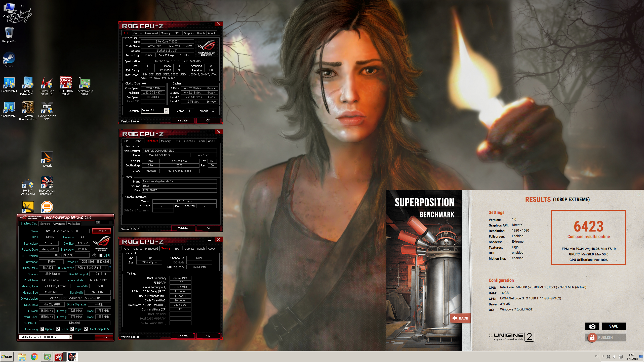Open the volume speaker tray icon
Viewport: 644px width, 362px height.
coord(615,357)
